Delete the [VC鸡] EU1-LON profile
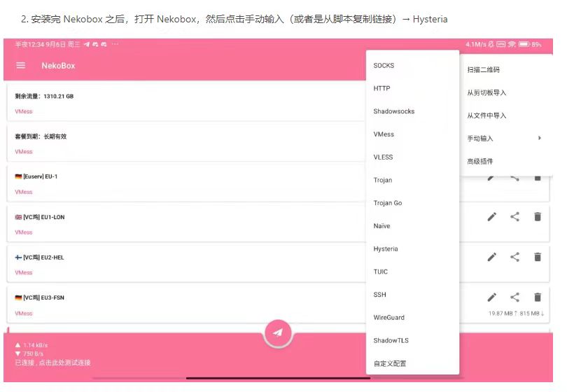 coord(538,216)
